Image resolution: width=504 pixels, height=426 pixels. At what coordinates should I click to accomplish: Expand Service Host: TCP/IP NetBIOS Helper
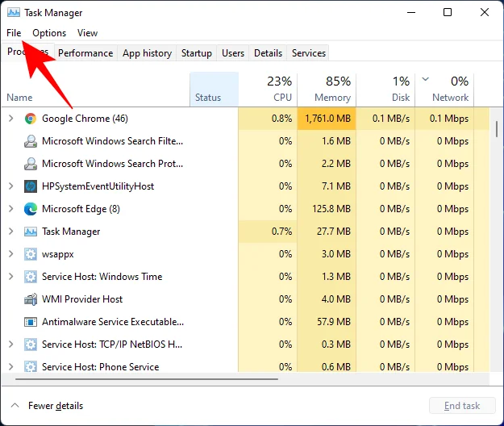(x=11, y=344)
